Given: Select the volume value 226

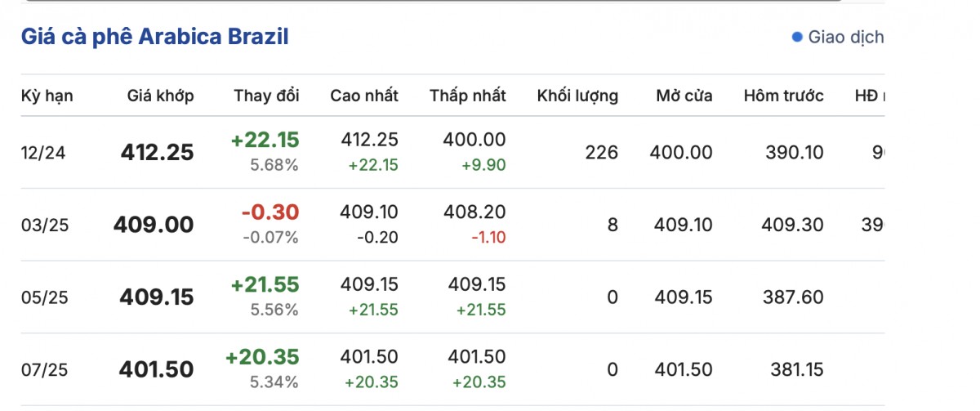Looking at the screenshot, I should click(x=602, y=153).
